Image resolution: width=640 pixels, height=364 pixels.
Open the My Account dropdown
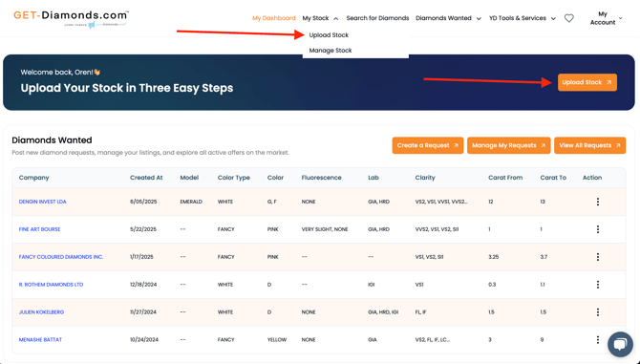click(x=607, y=18)
